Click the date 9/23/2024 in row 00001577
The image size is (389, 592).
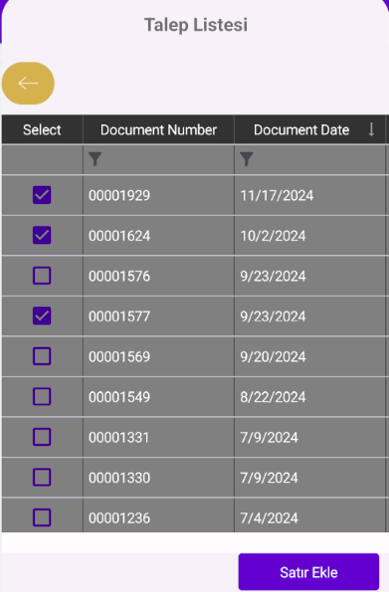(x=310, y=316)
